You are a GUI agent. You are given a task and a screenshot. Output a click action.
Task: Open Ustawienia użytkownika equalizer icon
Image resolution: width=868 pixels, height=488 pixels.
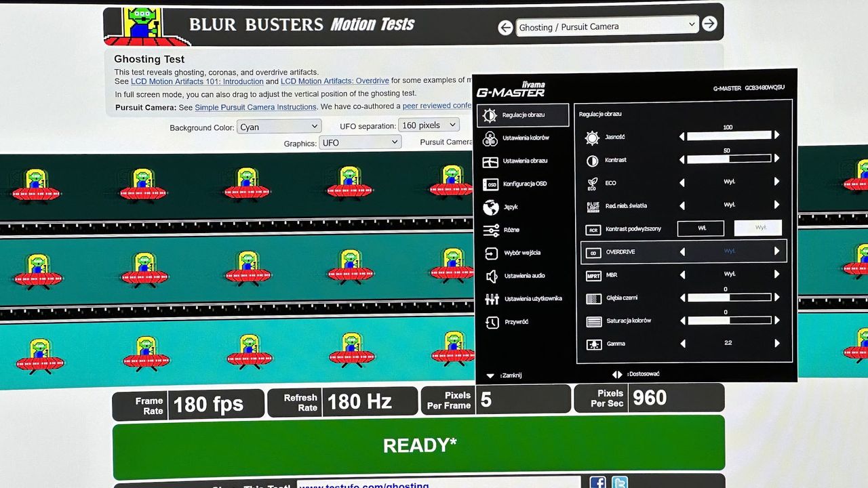[492, 299]
